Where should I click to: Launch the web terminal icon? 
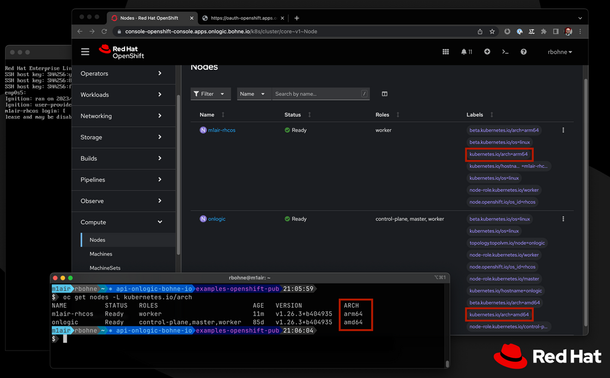tap(505, 52)
